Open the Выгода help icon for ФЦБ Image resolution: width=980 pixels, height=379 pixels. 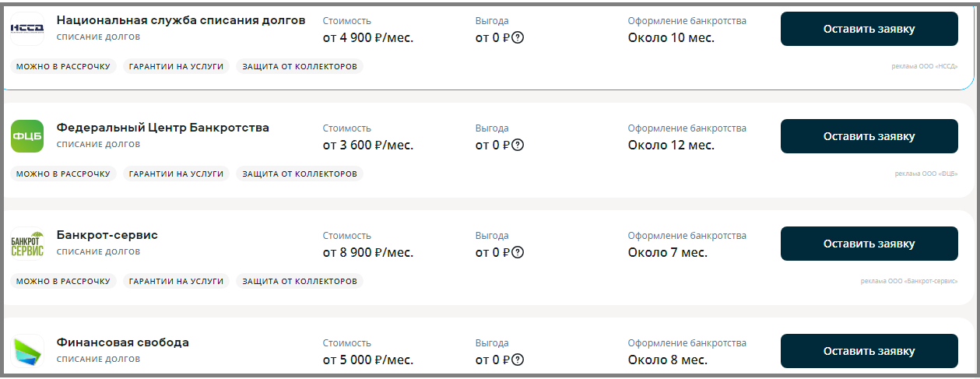(518, 145)
